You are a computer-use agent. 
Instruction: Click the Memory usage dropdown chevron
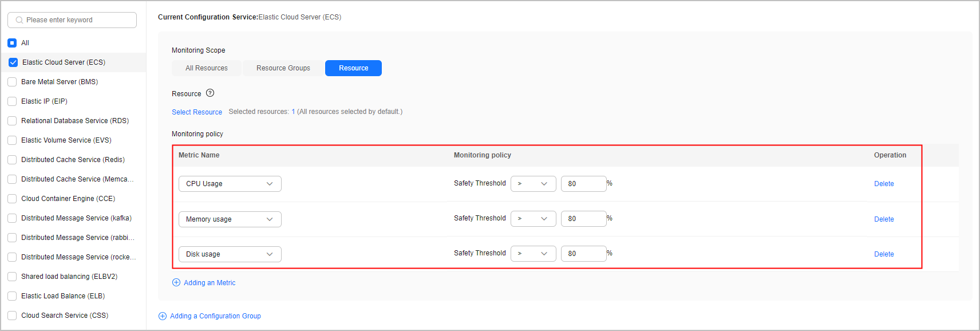270,219
